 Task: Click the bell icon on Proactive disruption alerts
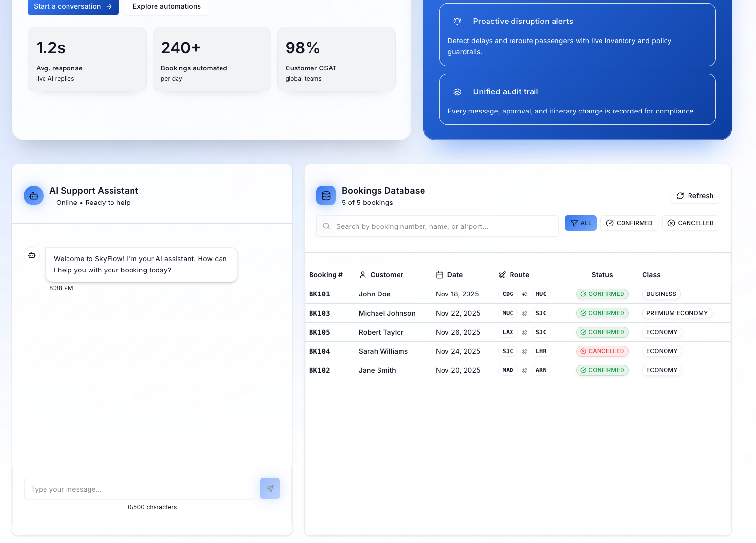(x=457, y=22)
